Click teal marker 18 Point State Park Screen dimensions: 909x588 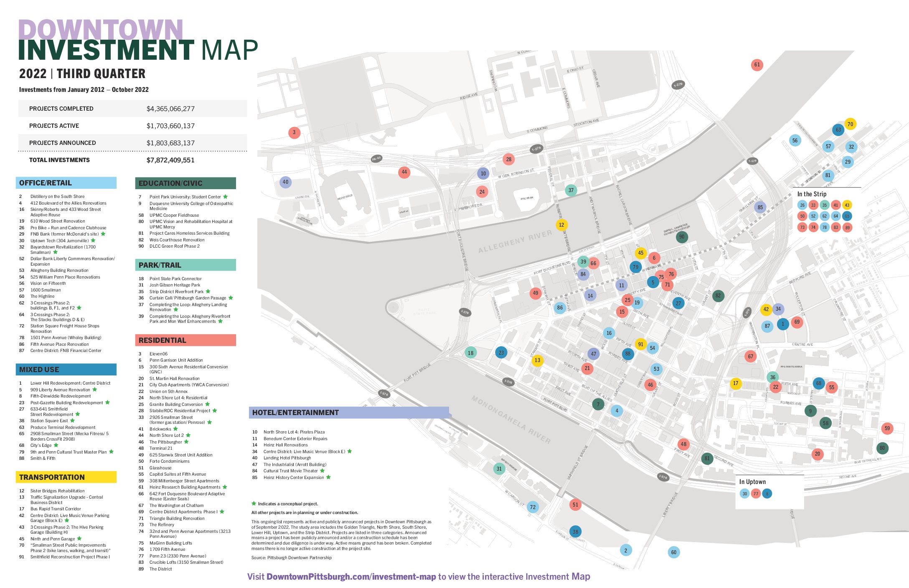click(x=470, y=353)
